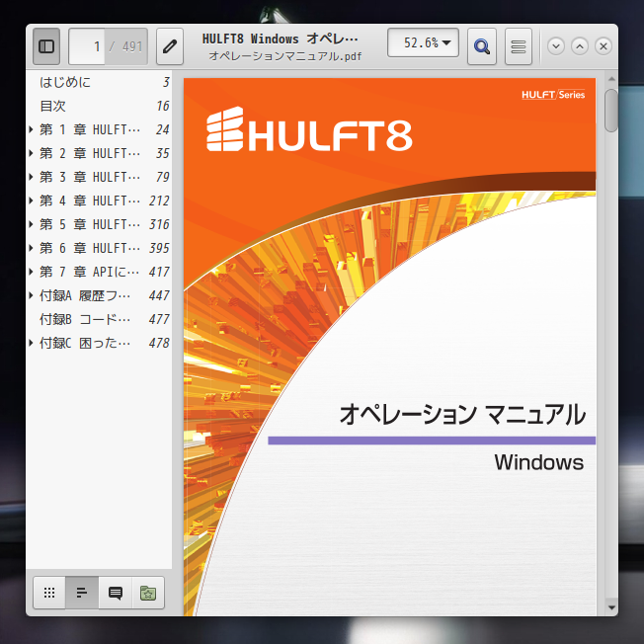This screenshot has width=644, height=644.
Task: Click the down chevron window button
Action: click(x=556, y=46)
